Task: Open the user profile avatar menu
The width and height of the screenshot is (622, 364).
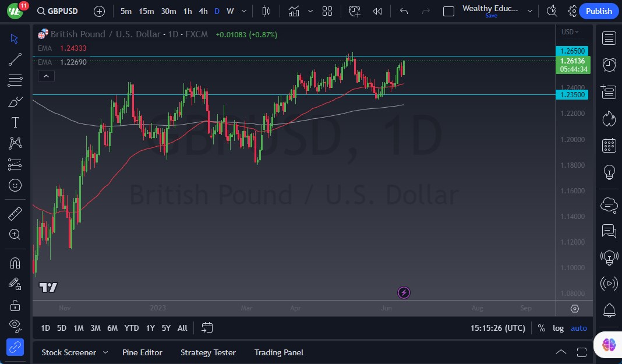Action: (15, 11)
